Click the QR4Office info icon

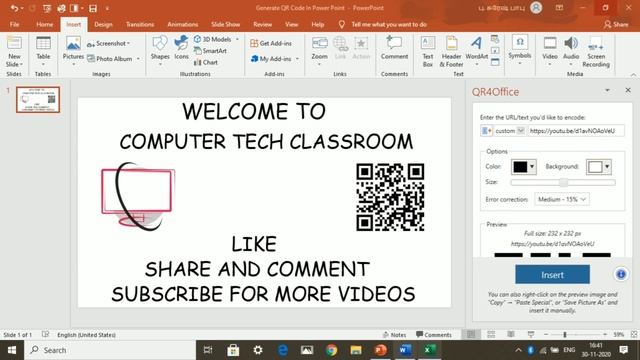pyautogui.click(x=621, y=274)
